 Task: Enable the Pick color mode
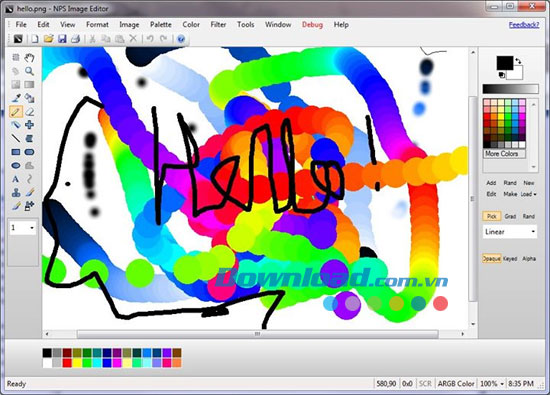[492, 216]
